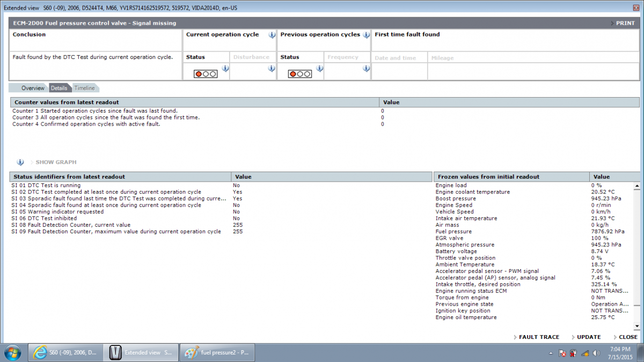Open info icon in previous cycle Status cell

(x=320, y=69)
